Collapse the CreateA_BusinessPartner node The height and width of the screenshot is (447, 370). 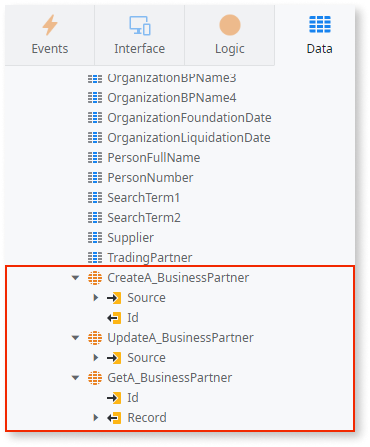[x=76, y=278]
